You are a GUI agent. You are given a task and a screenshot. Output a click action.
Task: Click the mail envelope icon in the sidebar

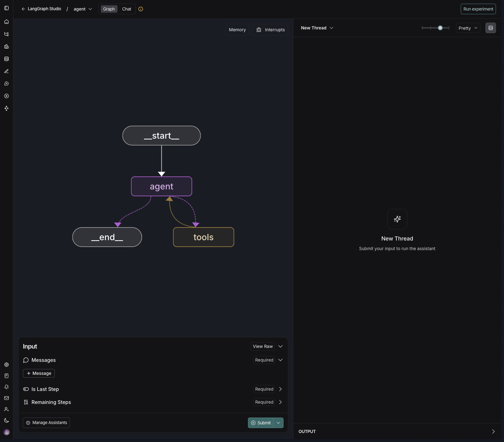tap(6, 398)
